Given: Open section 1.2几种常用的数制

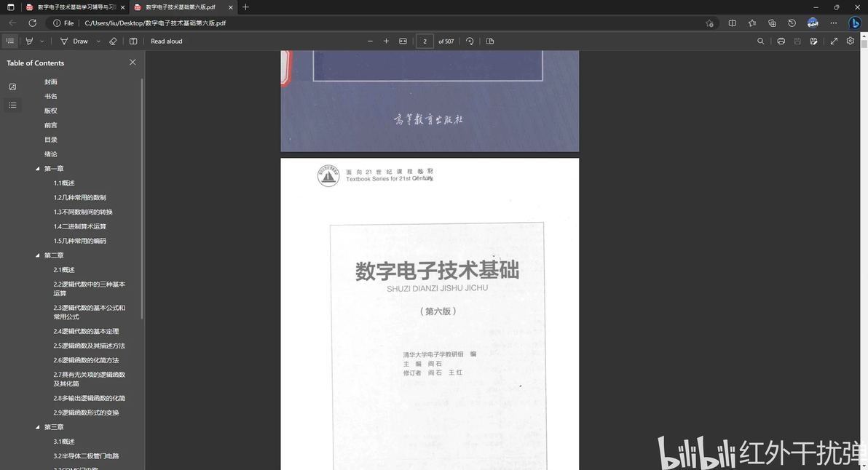Looking at the screenshot, I should click(79, 197).
